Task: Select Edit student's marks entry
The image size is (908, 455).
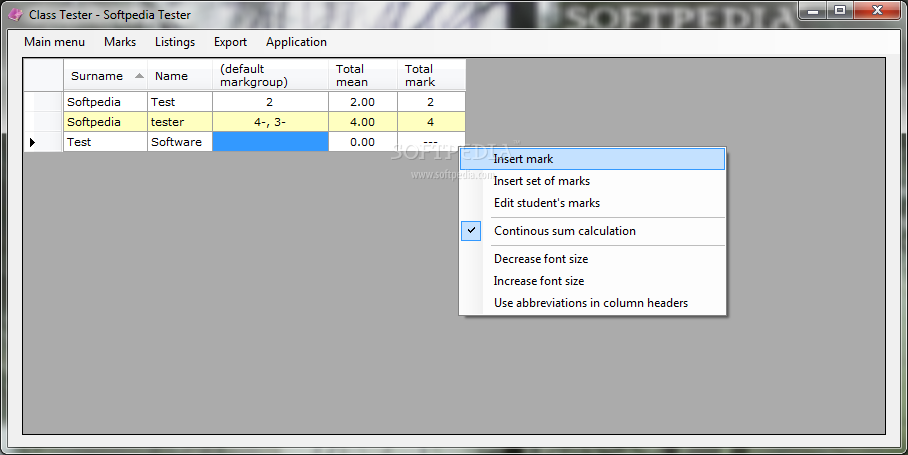Action: point(592,203)
